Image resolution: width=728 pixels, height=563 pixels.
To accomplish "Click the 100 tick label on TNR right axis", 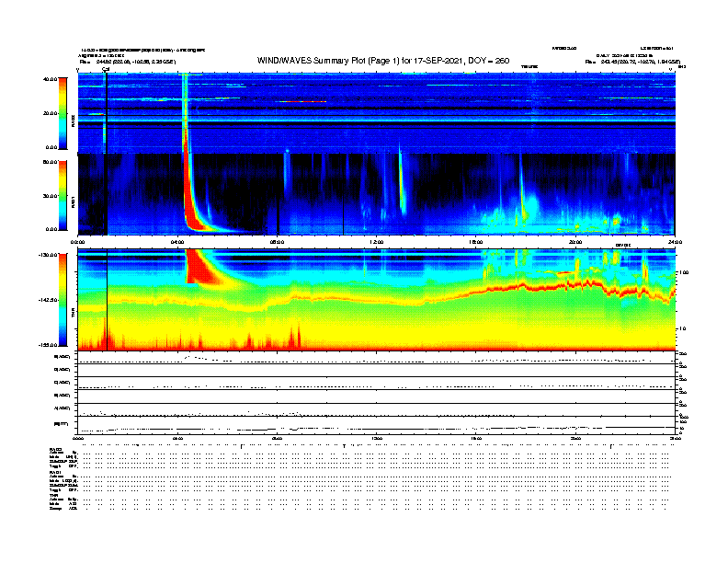I will pyautogui.click(x=684, y=272).
